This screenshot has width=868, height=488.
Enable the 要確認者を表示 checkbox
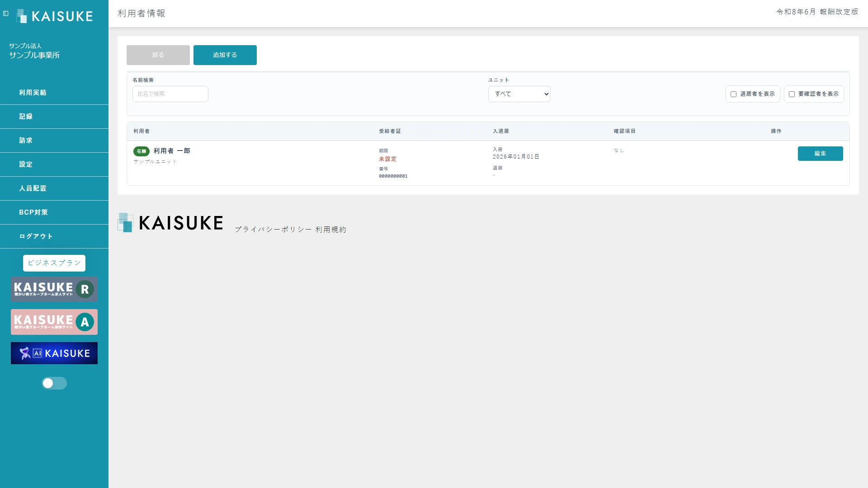(792, 94)
